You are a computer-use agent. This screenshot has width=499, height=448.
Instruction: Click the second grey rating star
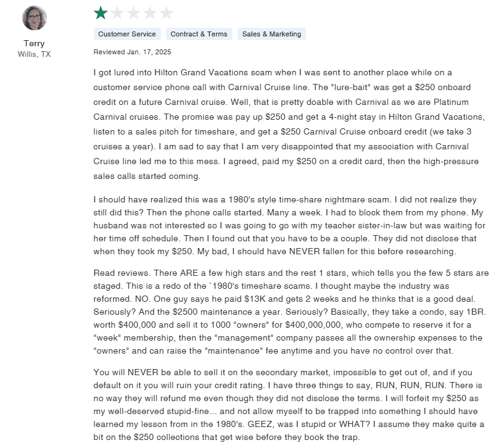click(117, 13)
